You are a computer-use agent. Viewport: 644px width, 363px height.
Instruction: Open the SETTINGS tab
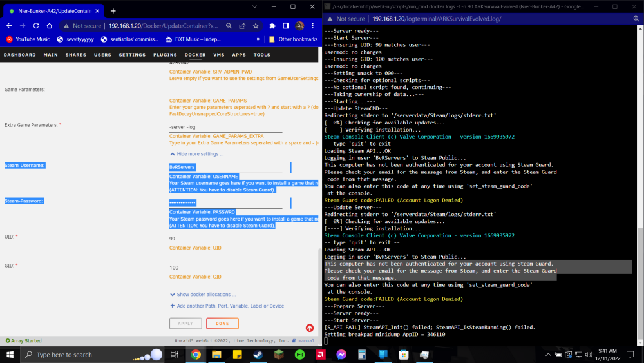(132, 55)
